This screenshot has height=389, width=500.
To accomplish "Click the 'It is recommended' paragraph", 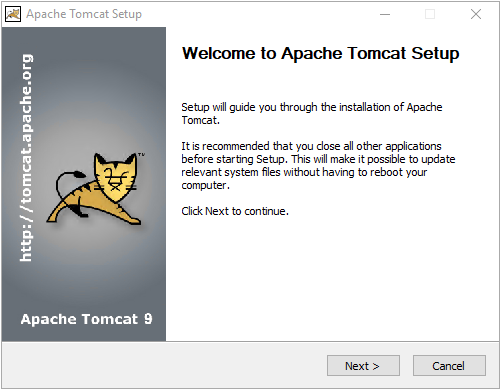I will coord(318,165).
